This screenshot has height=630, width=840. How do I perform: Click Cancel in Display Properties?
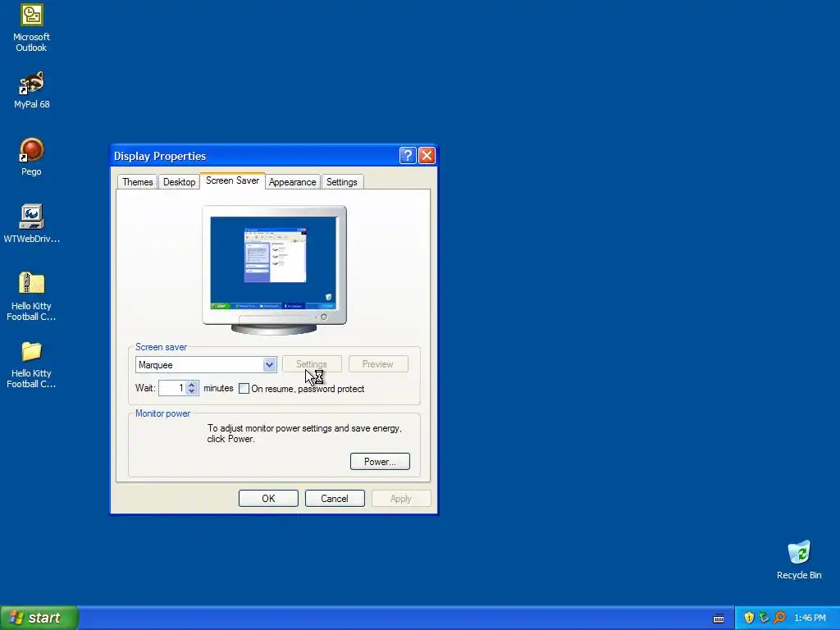point(335,498)
